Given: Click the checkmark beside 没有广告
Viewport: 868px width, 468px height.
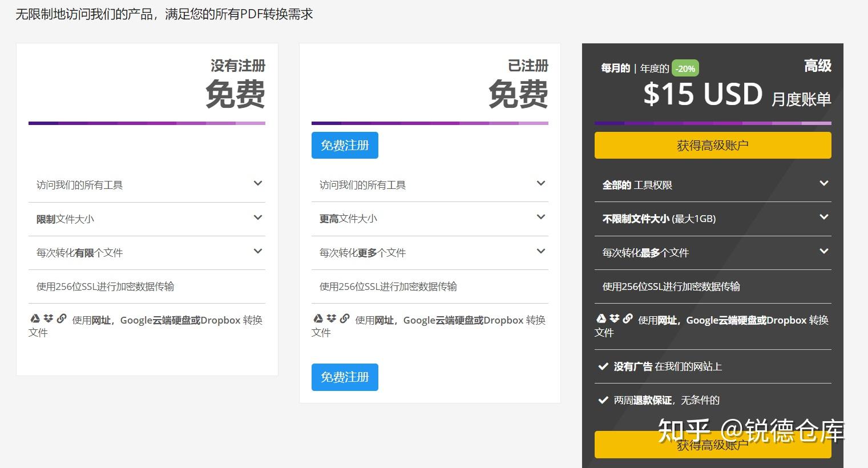Looking at the screenshot, I should (603, 366).
